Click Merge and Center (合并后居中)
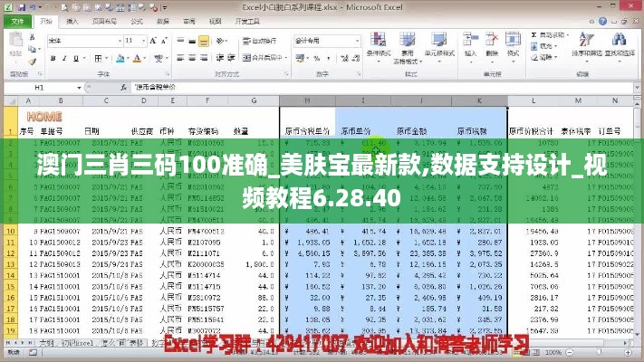This screenshot has width=644, height=362. 263,58
